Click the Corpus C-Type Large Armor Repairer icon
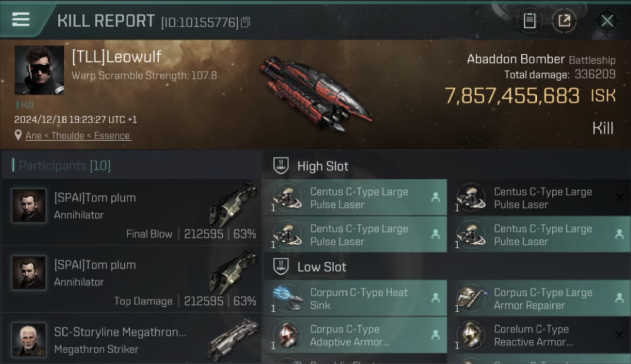Image resolution: width=631 pixels, height=364 pixels. coord(471,298)
